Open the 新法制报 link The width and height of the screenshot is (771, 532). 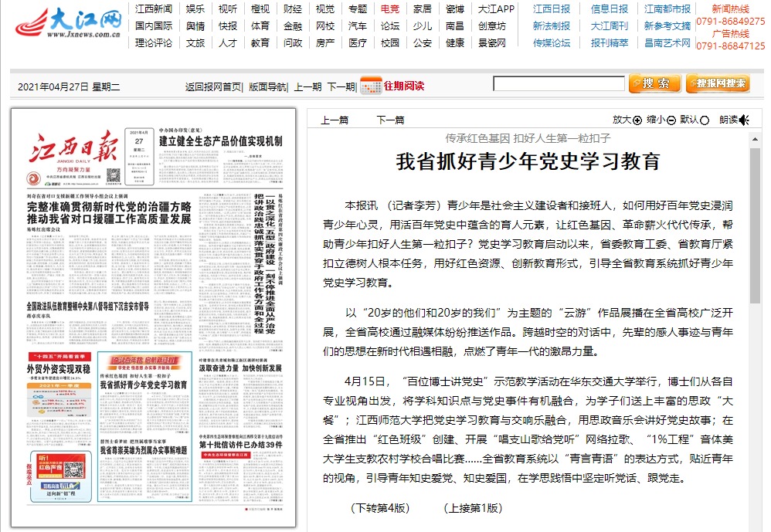pos(552,26)
